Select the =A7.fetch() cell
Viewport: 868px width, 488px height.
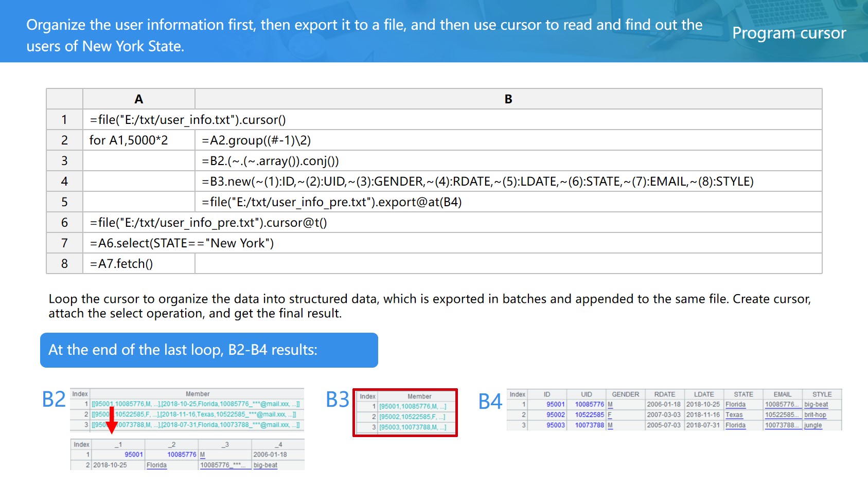tap(121, 264)
